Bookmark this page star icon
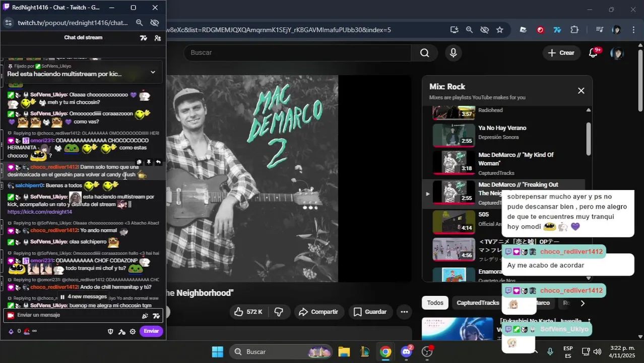644x363 pixels. [499, 30]
